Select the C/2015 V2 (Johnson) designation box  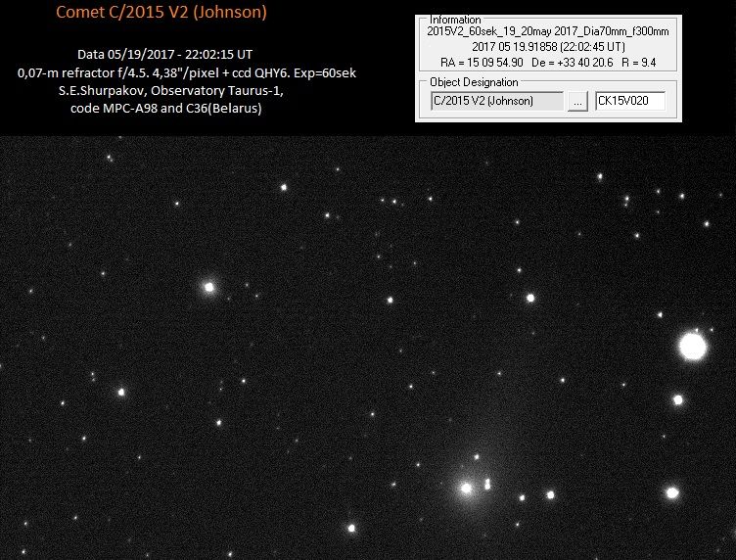point(496,101)
